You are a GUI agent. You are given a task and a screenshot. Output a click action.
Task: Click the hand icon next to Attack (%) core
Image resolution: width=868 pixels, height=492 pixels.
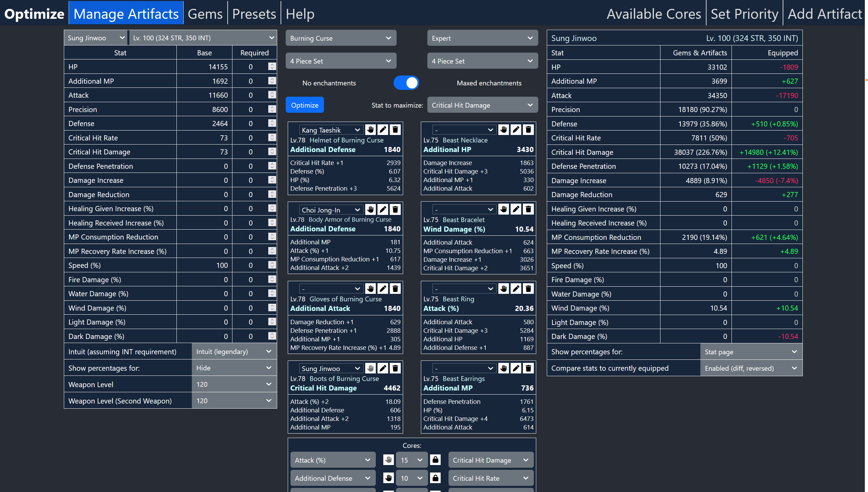click(x=388, y=460)
